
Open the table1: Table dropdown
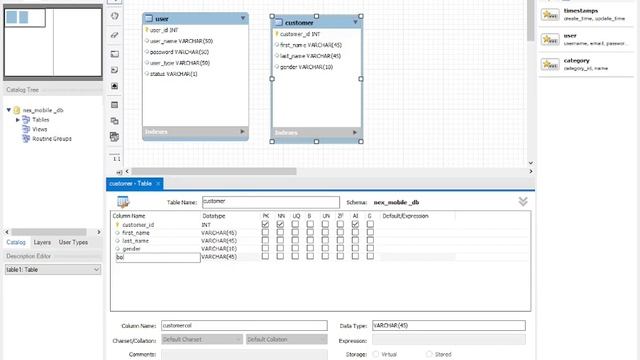53,269
